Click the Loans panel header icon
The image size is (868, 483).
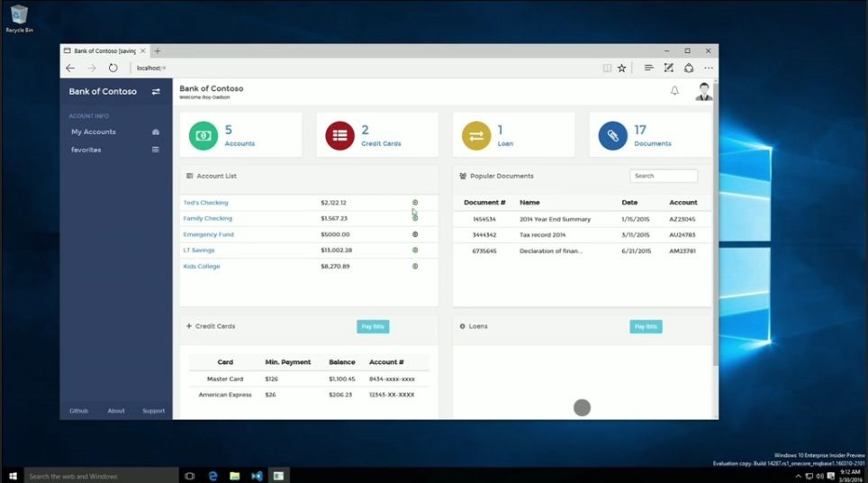click(462, 326)
